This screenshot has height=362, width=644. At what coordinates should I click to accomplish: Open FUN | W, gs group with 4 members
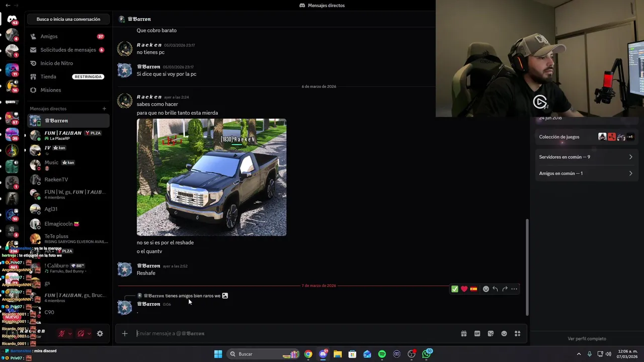point(68,194)
